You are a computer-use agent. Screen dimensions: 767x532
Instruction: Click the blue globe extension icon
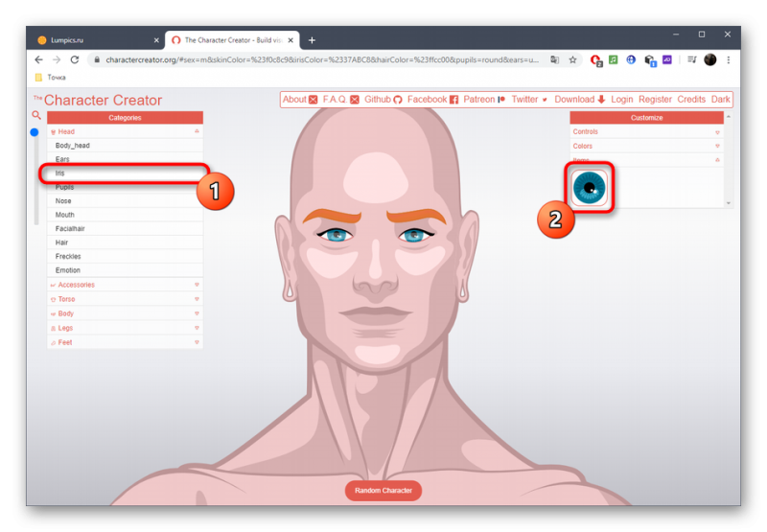631,59
